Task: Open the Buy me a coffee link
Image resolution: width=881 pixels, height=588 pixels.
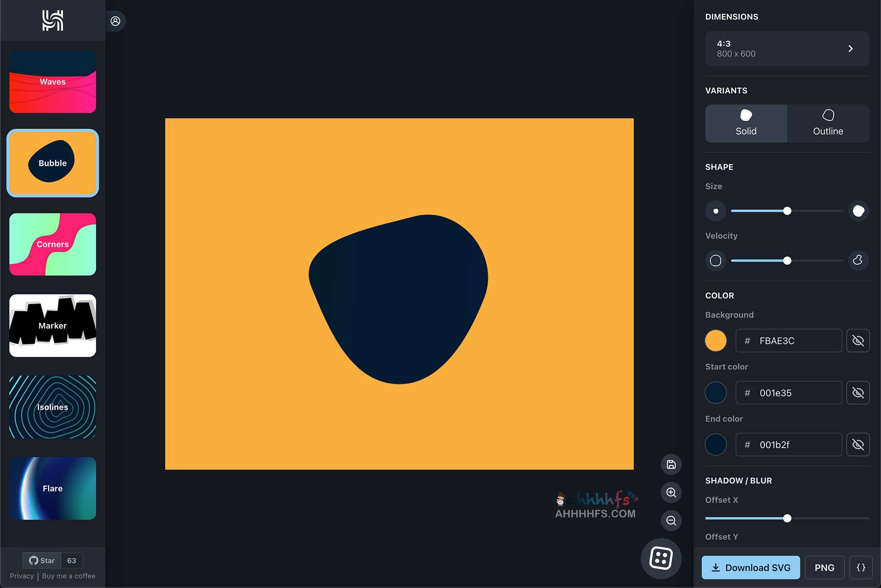Action: (69, 576)
